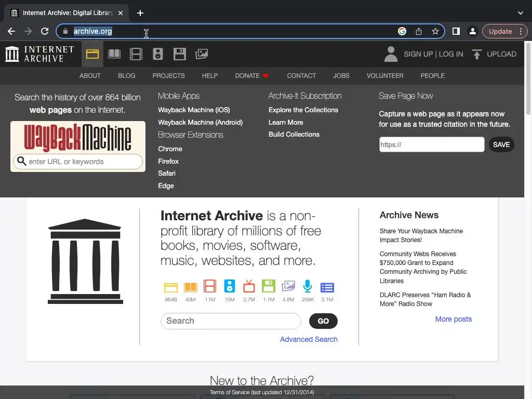Click the main Search input field
Viewport: 532px width, 399px height.
tap(231, 321)
